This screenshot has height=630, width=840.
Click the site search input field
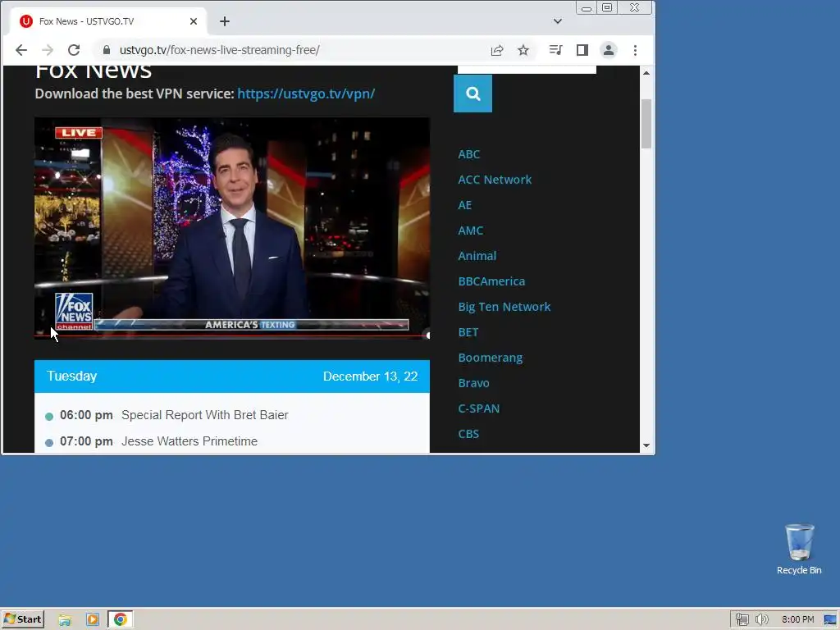coord(527,70)
